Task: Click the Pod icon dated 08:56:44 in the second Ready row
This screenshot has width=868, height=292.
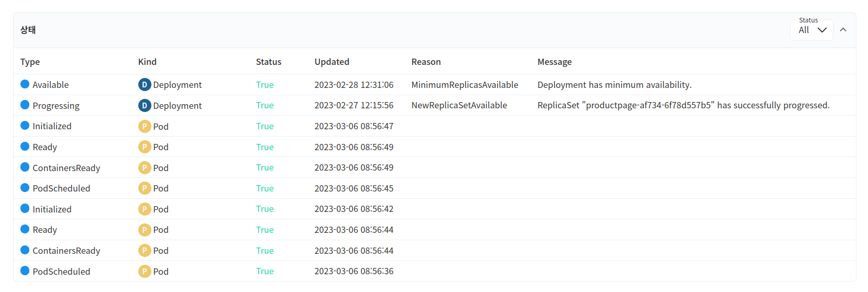Action: (x=145, y=230)
